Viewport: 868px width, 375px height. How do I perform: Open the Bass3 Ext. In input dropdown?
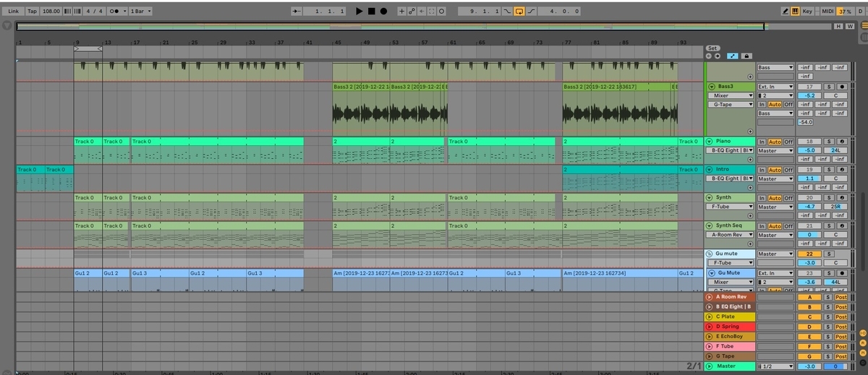pos(775,87)
